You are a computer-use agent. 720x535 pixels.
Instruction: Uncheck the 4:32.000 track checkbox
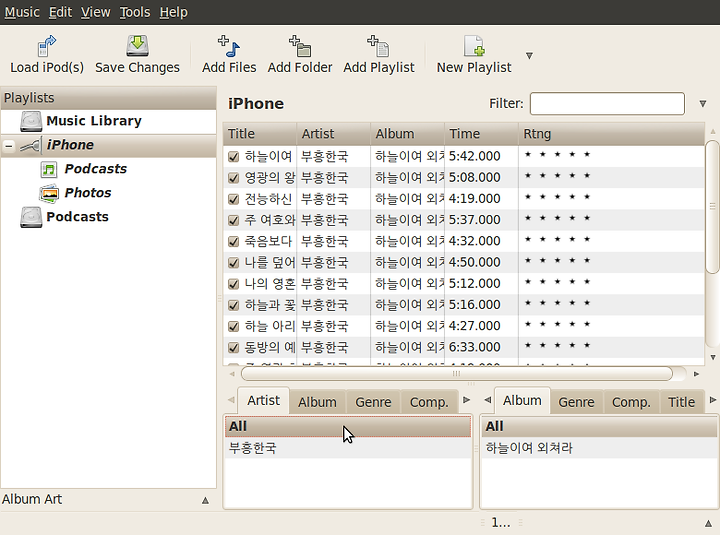234,241
